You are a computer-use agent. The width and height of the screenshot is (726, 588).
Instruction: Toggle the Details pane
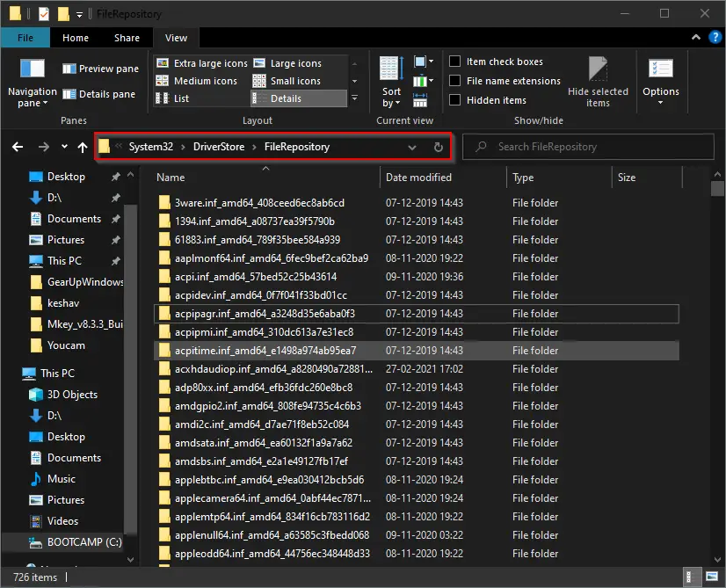pos(98,94)
